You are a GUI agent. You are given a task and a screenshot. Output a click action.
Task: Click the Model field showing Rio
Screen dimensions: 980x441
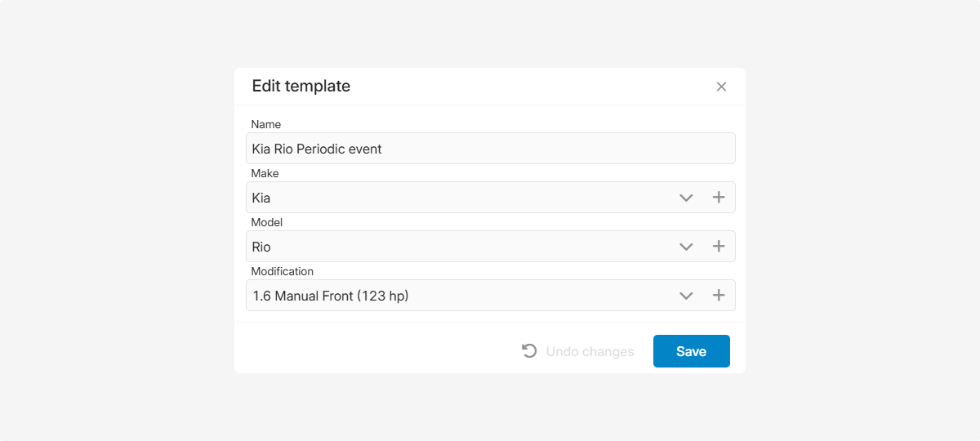pyautogui.click(x=457, y=247)
